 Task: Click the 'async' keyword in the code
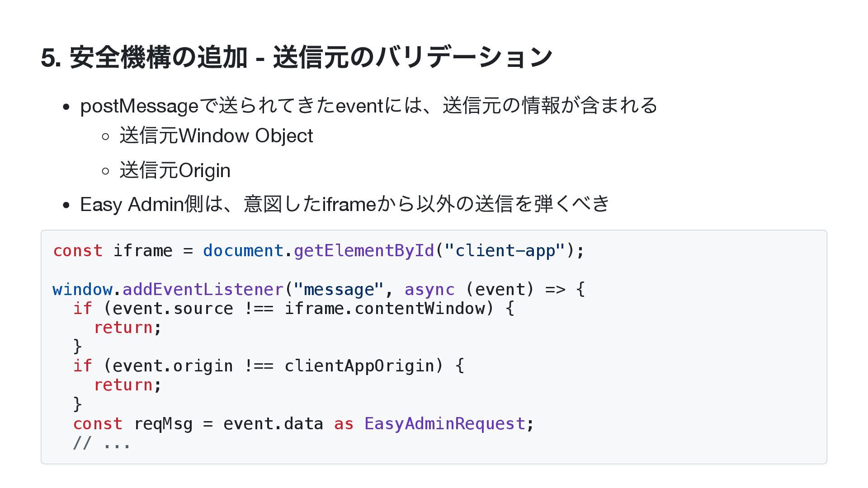(429, 290)
